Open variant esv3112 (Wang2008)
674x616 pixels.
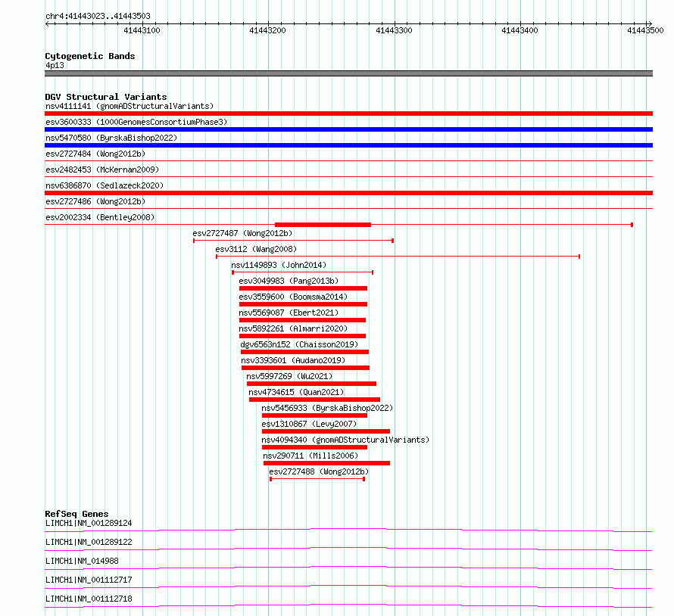[x=256, y=249]
